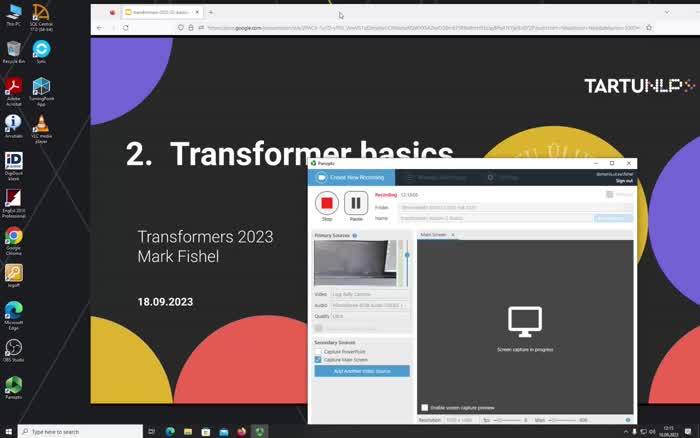Click the monitor screen capture icon

coord(525,321)
